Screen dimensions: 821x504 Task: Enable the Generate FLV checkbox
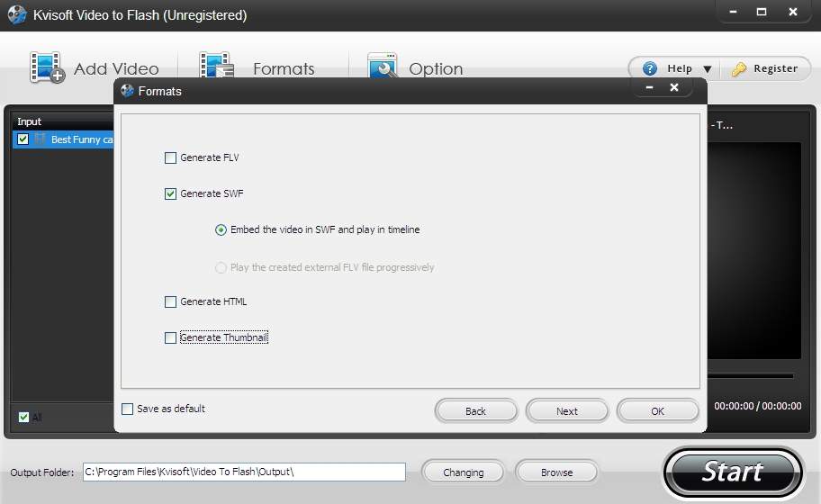[x=171, y=158]
